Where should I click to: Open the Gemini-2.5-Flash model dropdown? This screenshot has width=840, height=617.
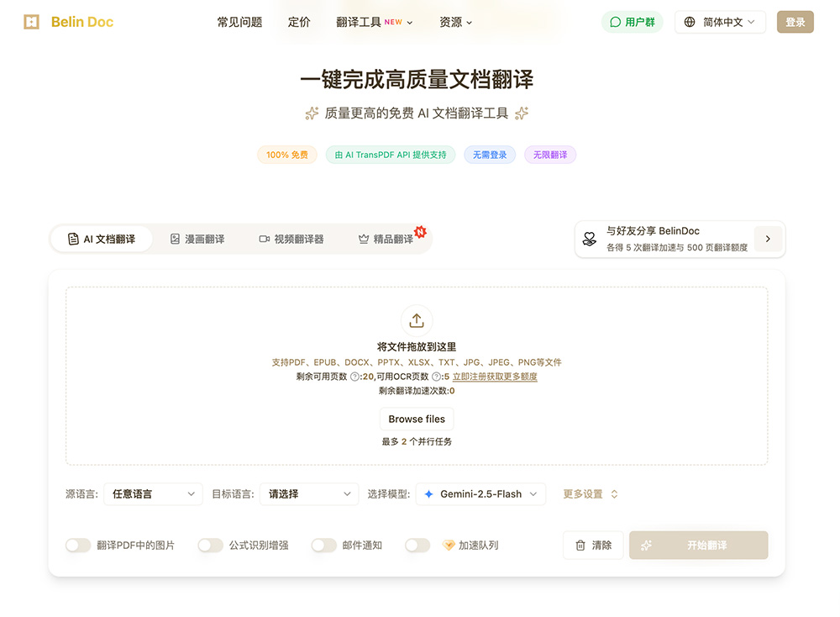pos(480,494)
